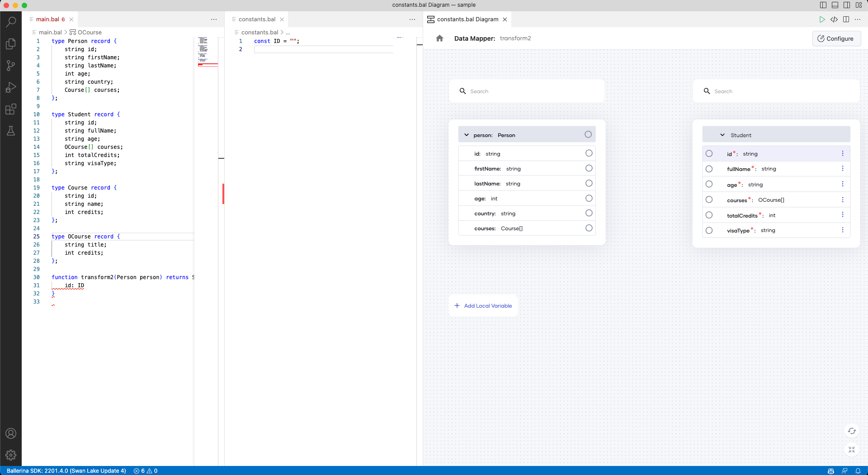Click the Data Mapper home icon
The height and width of the screenshot is (475, 868).
pyautogui.click(x=439, y=38)
